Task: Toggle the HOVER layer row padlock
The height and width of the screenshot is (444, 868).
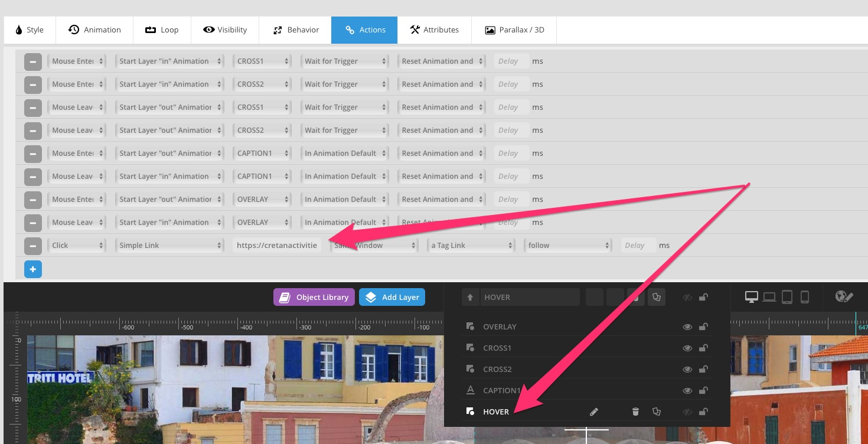Action: [x=703, y=412]
